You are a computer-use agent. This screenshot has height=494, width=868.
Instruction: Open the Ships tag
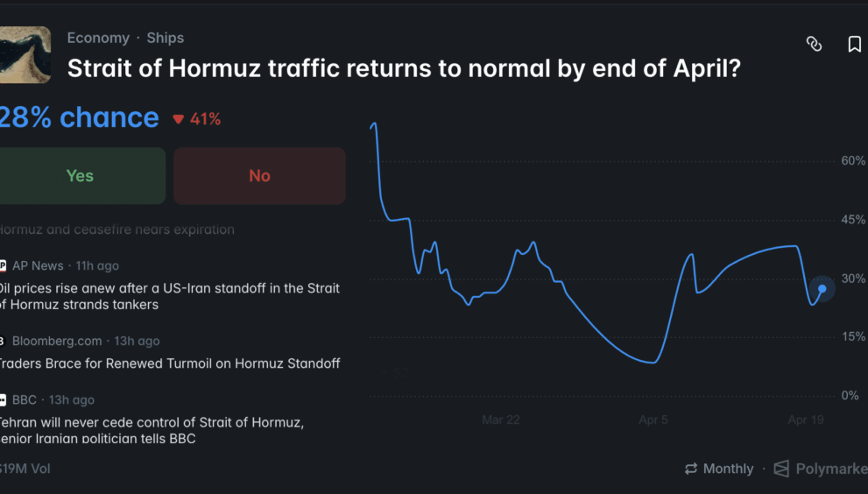(x=166, y=38)
